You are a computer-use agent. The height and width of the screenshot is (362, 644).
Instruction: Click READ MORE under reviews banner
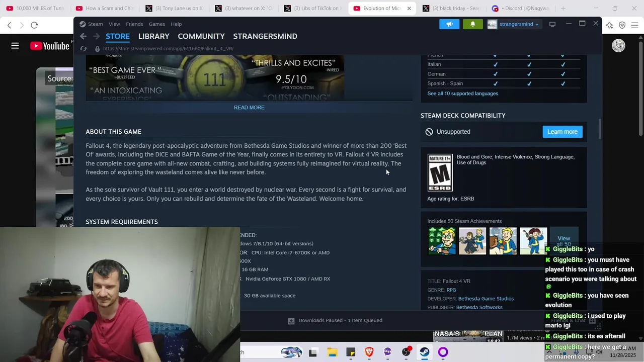[x=249, y=108]
